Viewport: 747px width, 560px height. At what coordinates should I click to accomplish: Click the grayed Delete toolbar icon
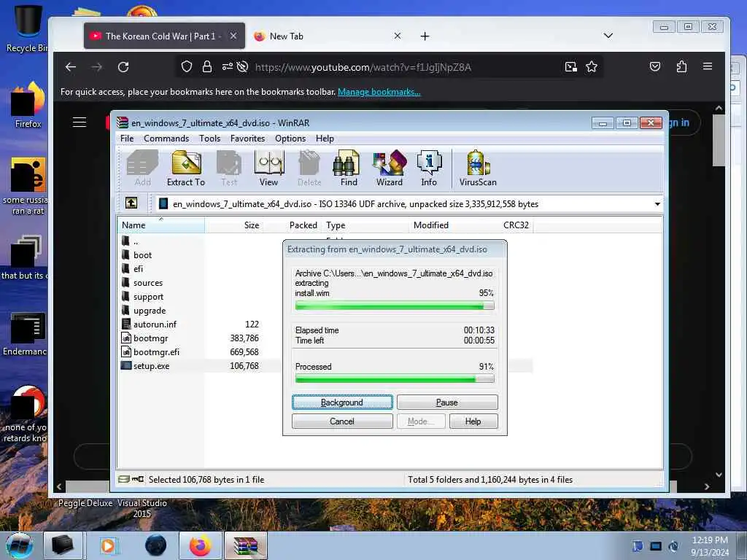(309, 168)
